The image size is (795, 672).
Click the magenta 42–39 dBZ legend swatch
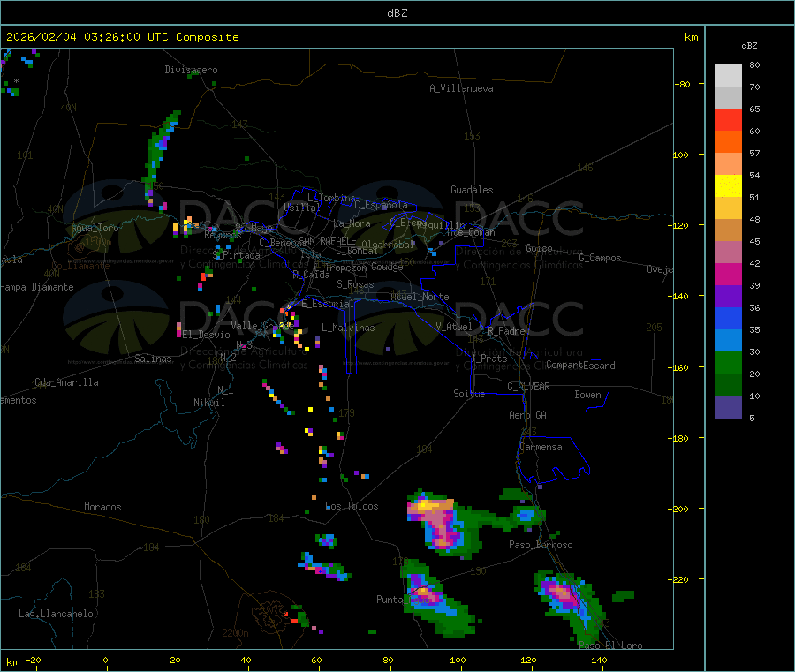(x=728, y=274)
